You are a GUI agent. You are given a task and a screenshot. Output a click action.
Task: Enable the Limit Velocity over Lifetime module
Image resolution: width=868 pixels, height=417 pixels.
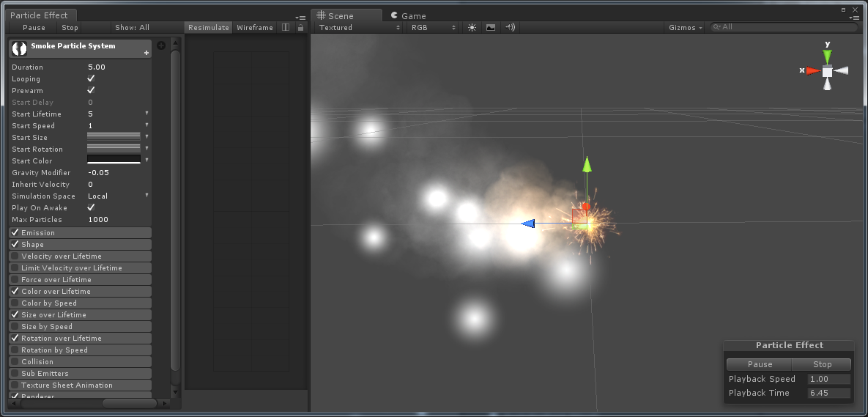(x=15, y=268)
